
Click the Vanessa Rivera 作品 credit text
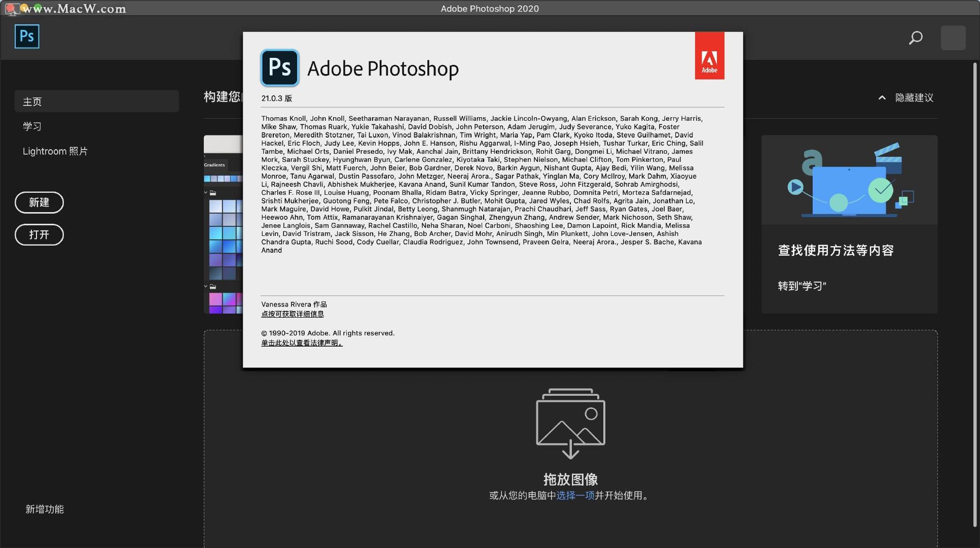click(x=294, y=304)
